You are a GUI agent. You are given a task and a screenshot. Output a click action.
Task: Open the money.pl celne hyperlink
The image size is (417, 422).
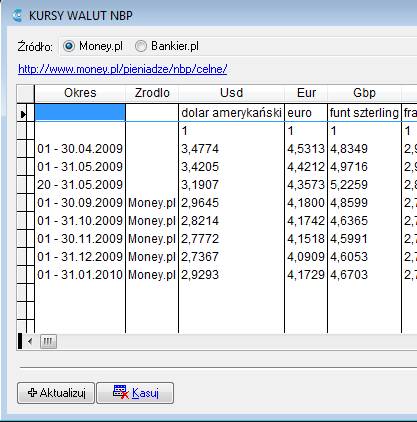tap(123, 69)
